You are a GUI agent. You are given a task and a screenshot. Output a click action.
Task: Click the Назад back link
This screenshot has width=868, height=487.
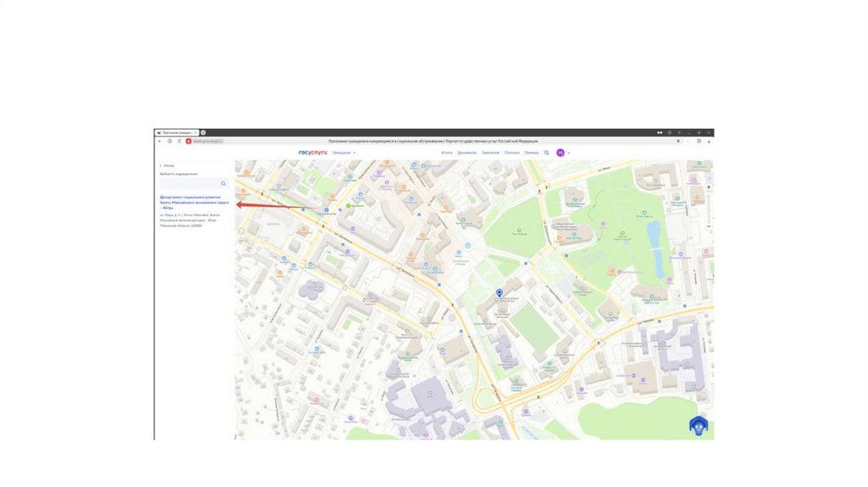[x=168, y=165]
